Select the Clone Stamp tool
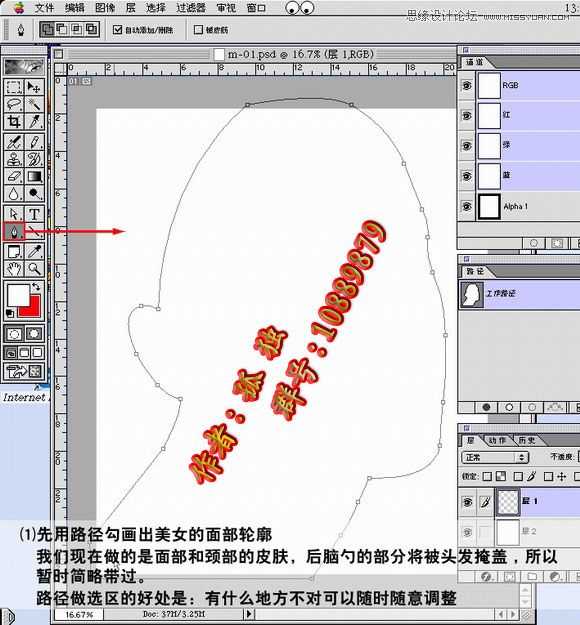 click(14, 159)
